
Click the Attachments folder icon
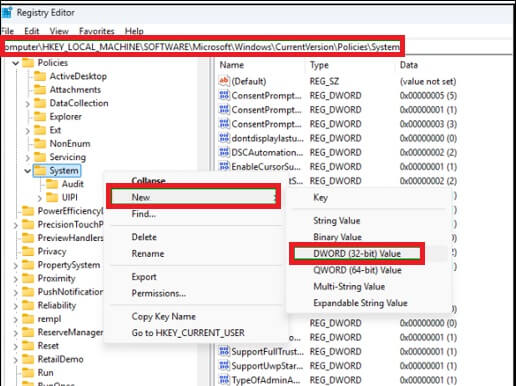click(40, 90)
